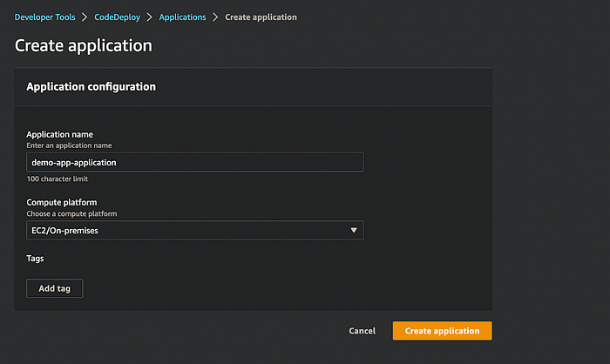Open the Applications breadcrumb link
This screenshot has height=364, width=610.
(x=182, y=17)
